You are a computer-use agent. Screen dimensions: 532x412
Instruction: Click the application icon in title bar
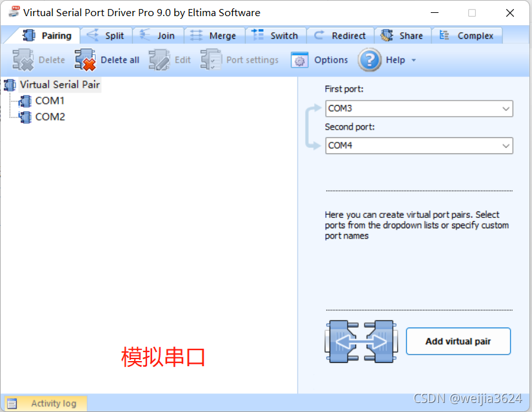tap(14, 12)
